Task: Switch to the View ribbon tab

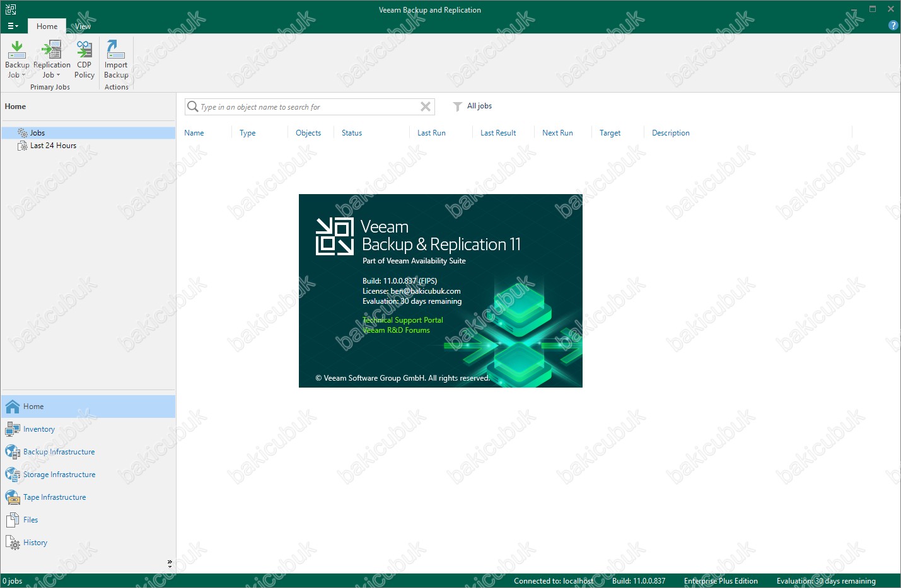Action: (83, 26)
